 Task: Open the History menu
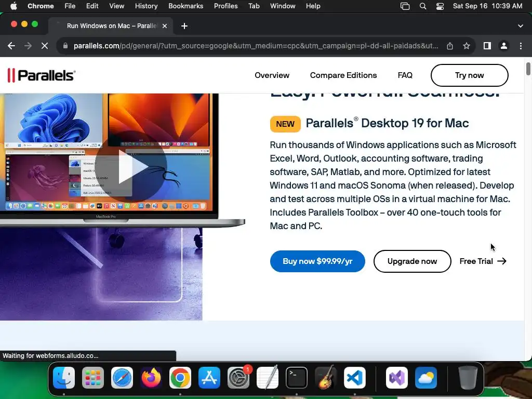[146, 6]
